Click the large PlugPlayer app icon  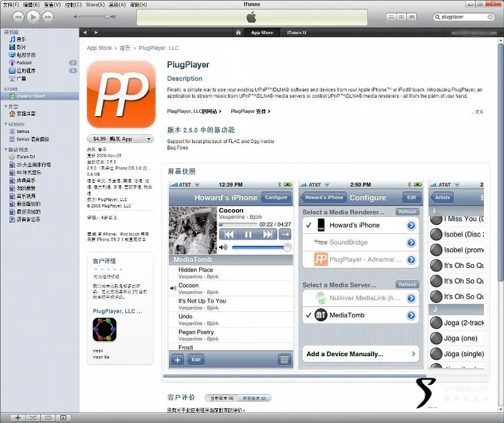point(121,95)
